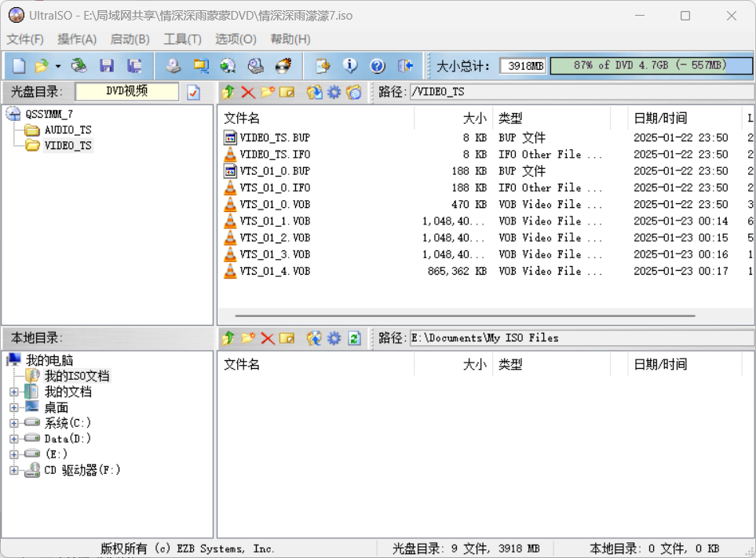This screenshot has width=756, height=558.
Task: Create new folder in disc pane
Action: click(268, 92)
